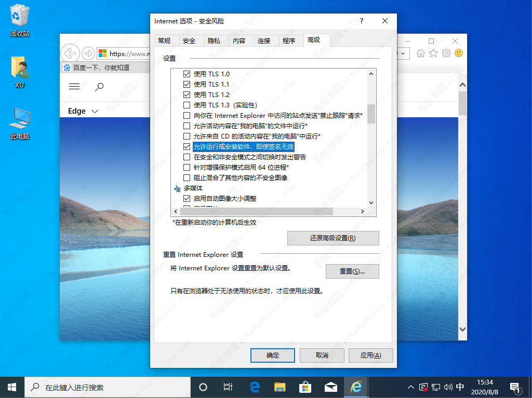The image size is (532, 398).
Task: Click the back navigation arrow
Action: 70,53
